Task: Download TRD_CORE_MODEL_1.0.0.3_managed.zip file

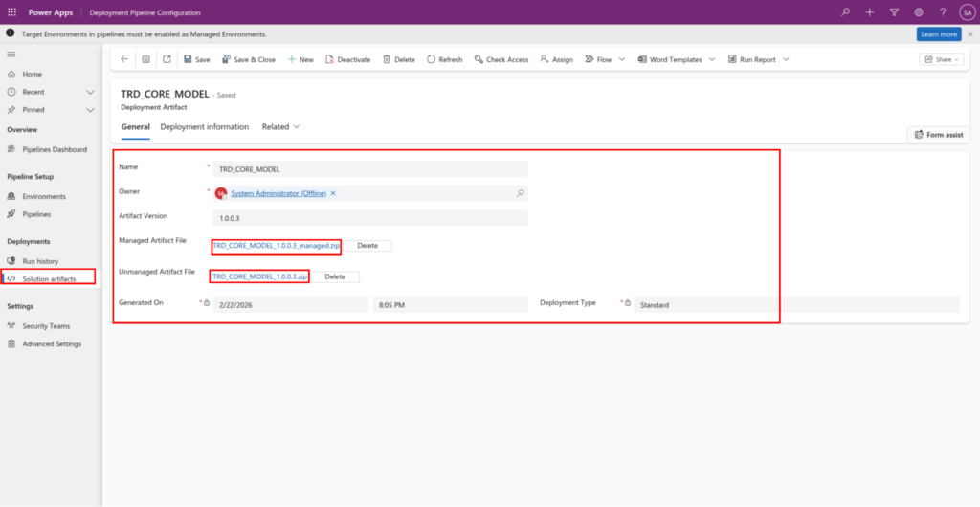Action: [x=276, y=246]
